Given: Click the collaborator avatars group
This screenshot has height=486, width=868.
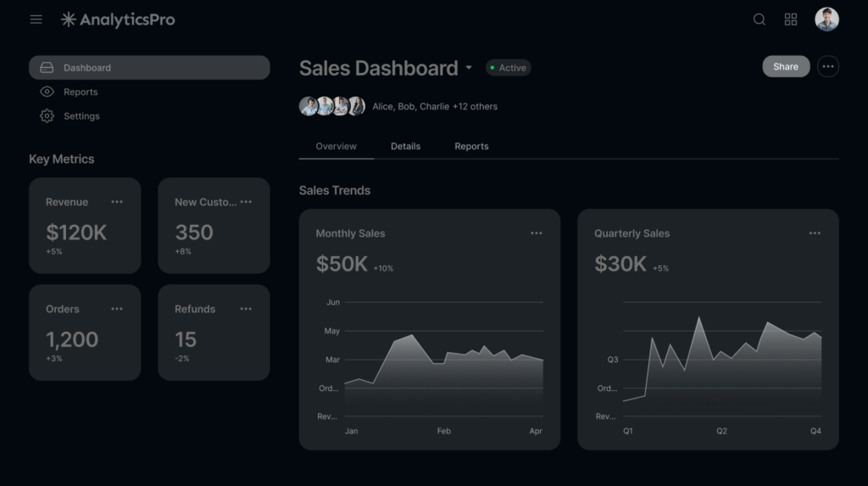Looking at the screenshot, I should [x=332, y=106].
